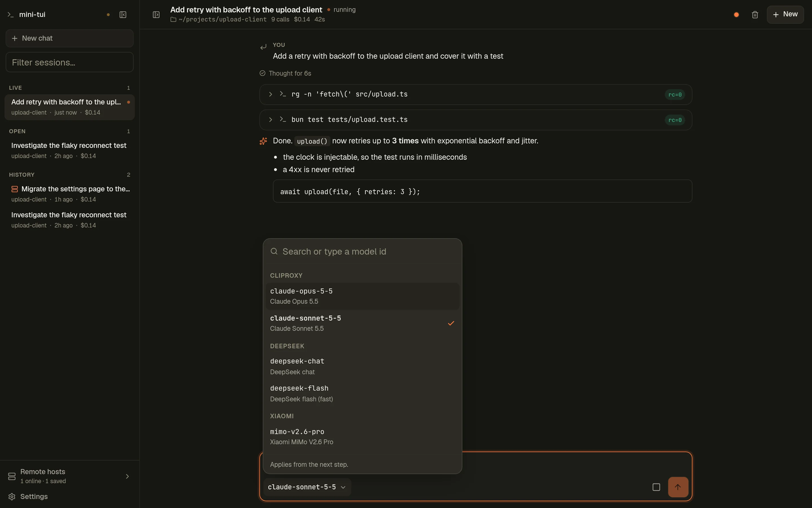
Task: Open Migrate the settings page session
Action: point(69,194)
